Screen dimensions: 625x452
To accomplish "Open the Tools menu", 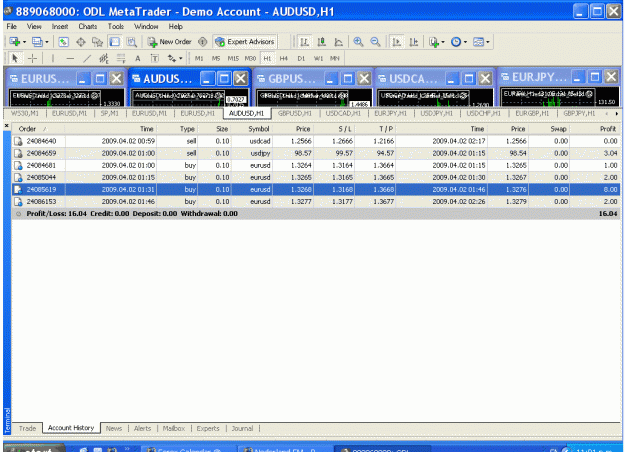I will tap(116, 26).
